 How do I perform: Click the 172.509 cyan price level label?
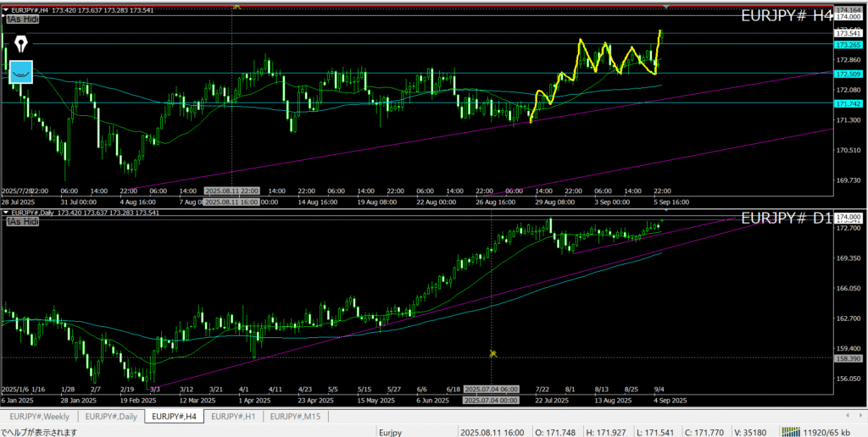click(847, 75)
